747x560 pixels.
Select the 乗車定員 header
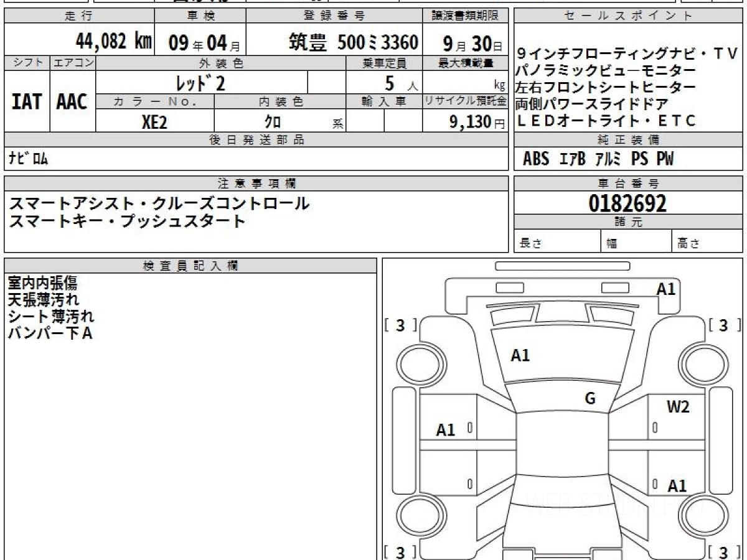pos(384,63)
